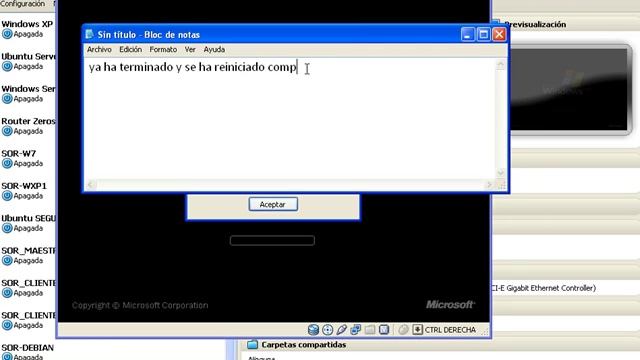Click the USB devices icon in VM status bar
Viewport: 640px width, 360px height.
pyautogui.click(x=342, y=330)
